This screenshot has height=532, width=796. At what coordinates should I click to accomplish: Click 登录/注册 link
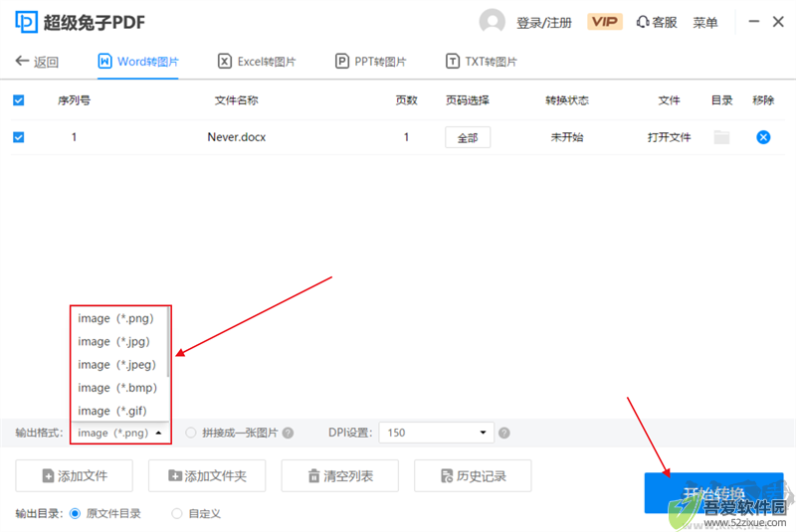543,23
